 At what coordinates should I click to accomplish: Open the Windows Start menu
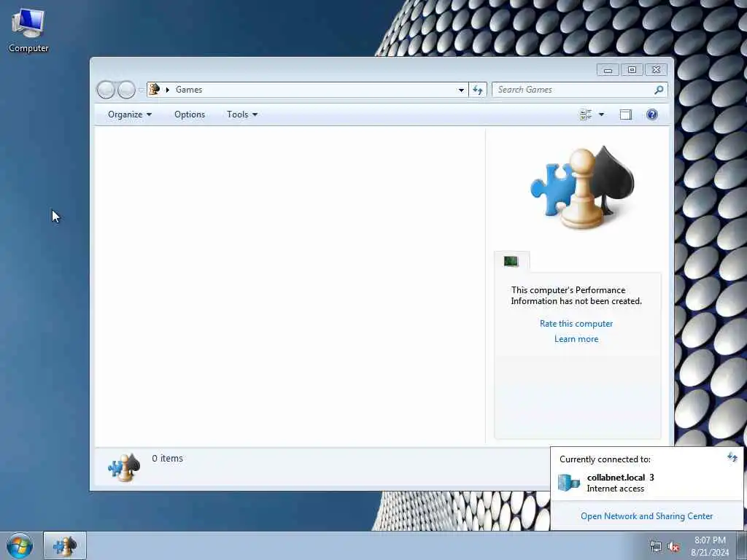tap(20, 545)
